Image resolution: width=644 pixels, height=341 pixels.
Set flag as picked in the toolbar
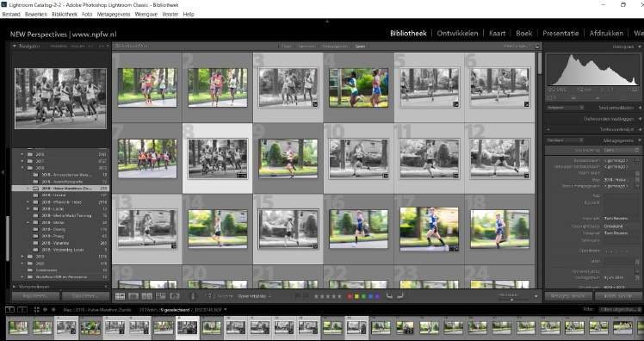[x=298, y=296]
